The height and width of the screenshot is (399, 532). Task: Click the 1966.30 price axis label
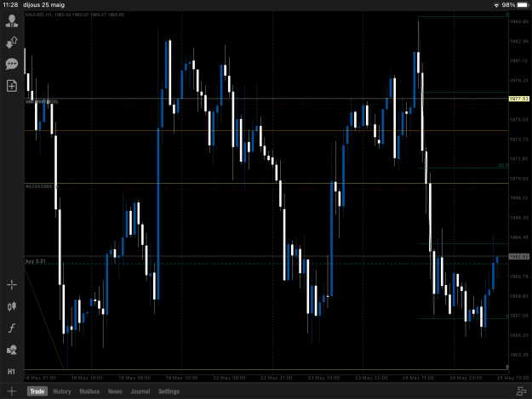518,218
